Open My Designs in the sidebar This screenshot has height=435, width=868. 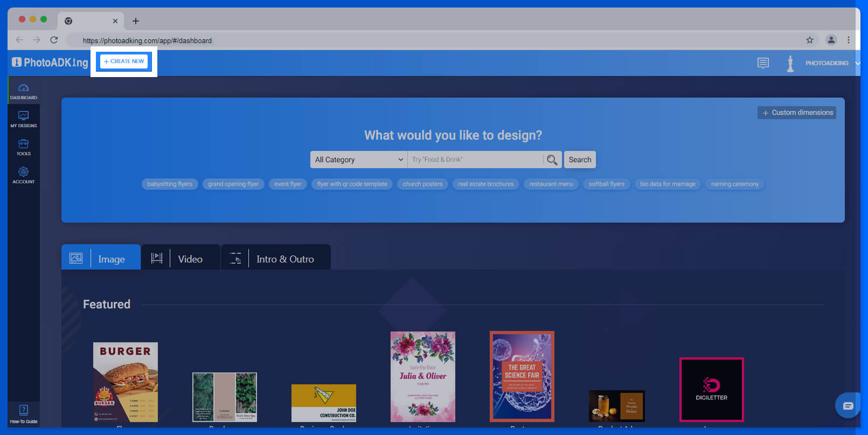click(23, 119)
